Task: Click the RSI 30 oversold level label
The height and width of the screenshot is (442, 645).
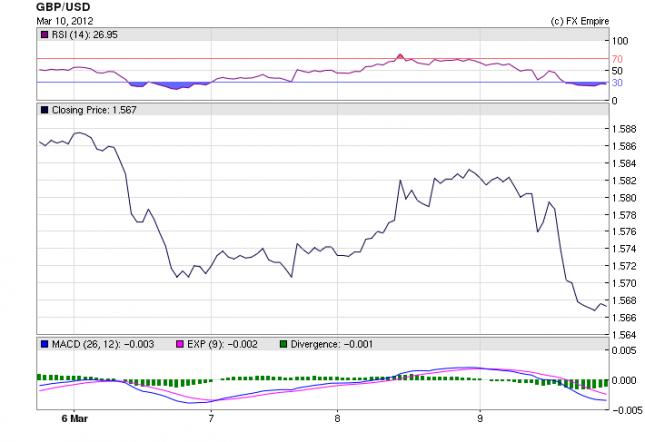Action: 617,83
